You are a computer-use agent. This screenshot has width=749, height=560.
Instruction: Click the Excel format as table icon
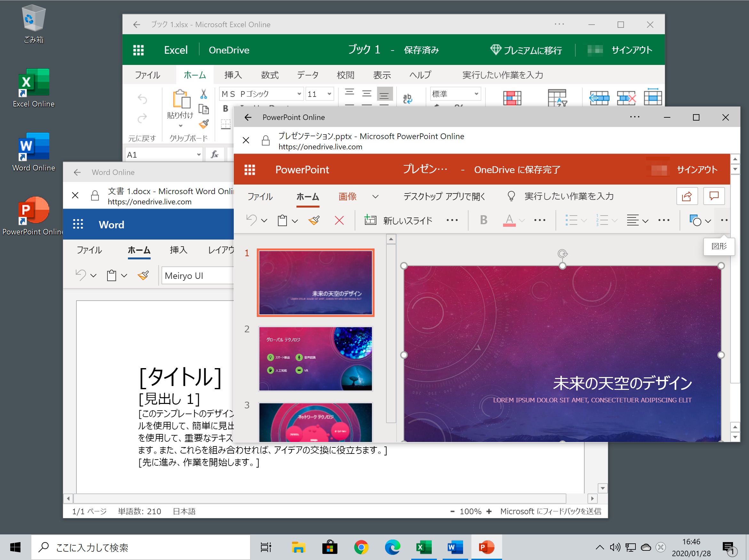tap(557, 98)
